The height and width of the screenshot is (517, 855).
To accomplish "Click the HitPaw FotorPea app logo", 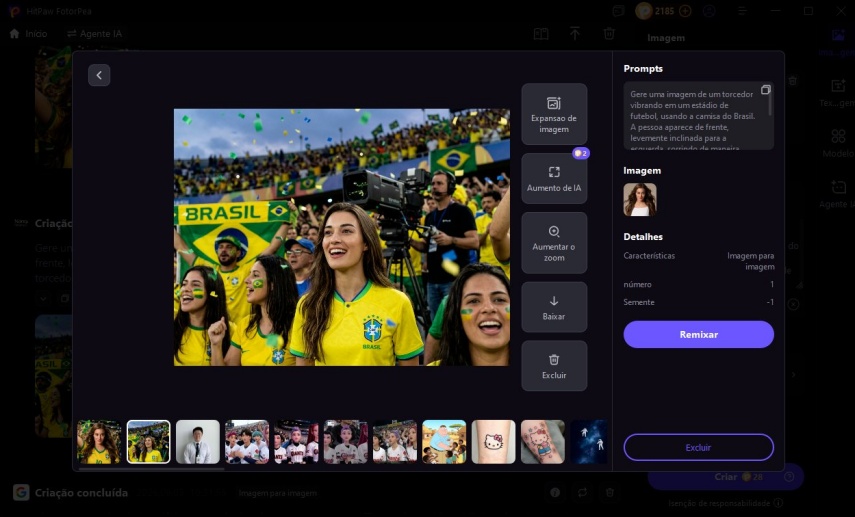I will click(15, 11).
